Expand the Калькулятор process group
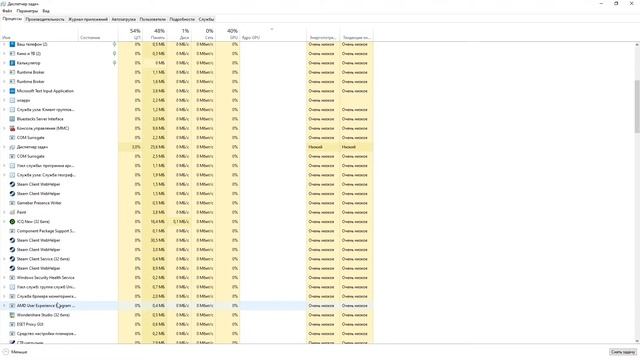The width and height of the screenshot is (640, 360). 4,63
